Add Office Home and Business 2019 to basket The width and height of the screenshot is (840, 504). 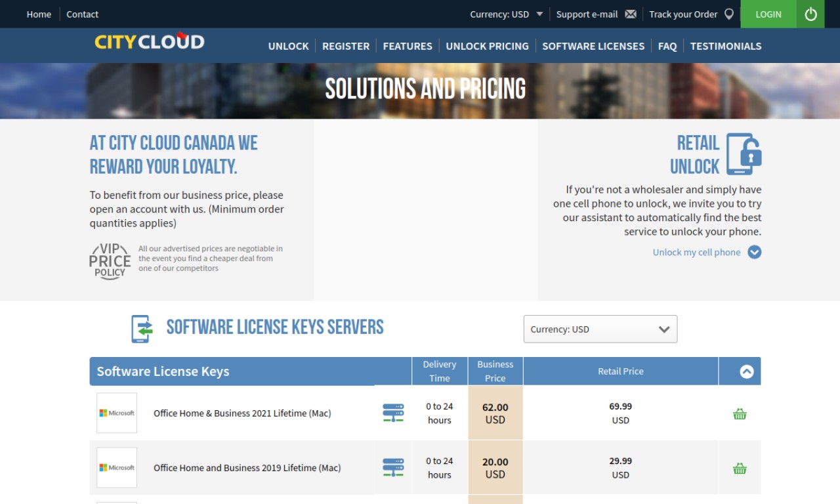740,468
